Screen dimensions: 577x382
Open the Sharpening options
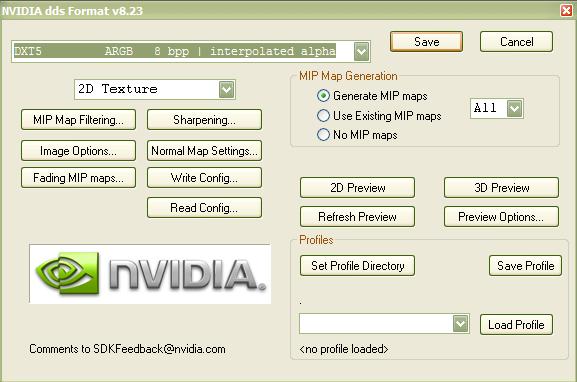tap(204, 120)
